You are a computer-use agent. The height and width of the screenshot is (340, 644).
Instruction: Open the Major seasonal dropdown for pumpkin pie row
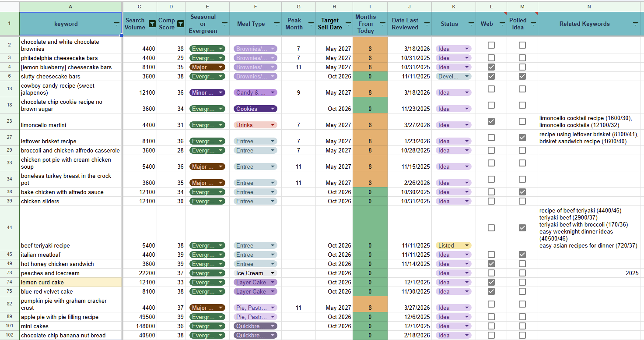[x=207, y=308]
